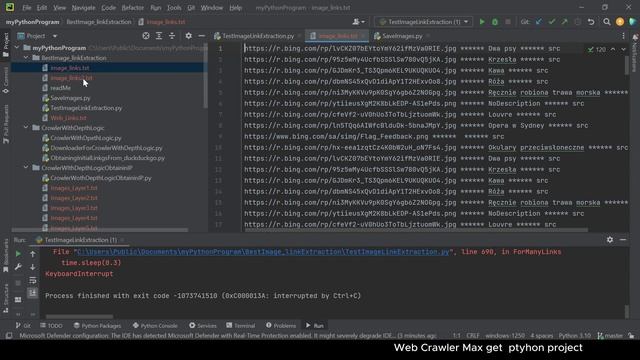Click the up the stack trace arrow
The width and height of the screenshot is (640, 360).
click(33, 254)
